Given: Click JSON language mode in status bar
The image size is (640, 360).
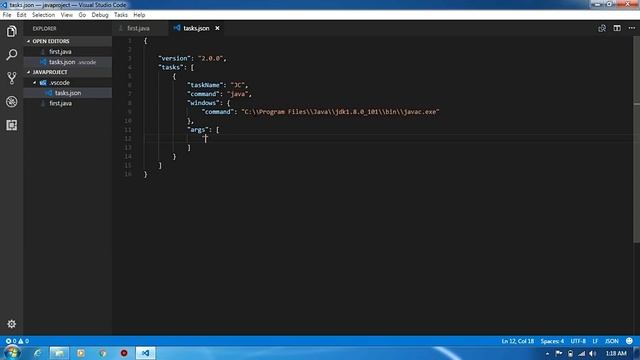Looking at the screenshot, I should tap(611, 341).
